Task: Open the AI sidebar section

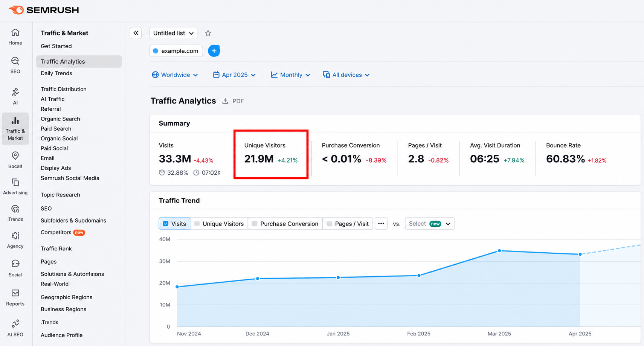Action: point(15,96)
